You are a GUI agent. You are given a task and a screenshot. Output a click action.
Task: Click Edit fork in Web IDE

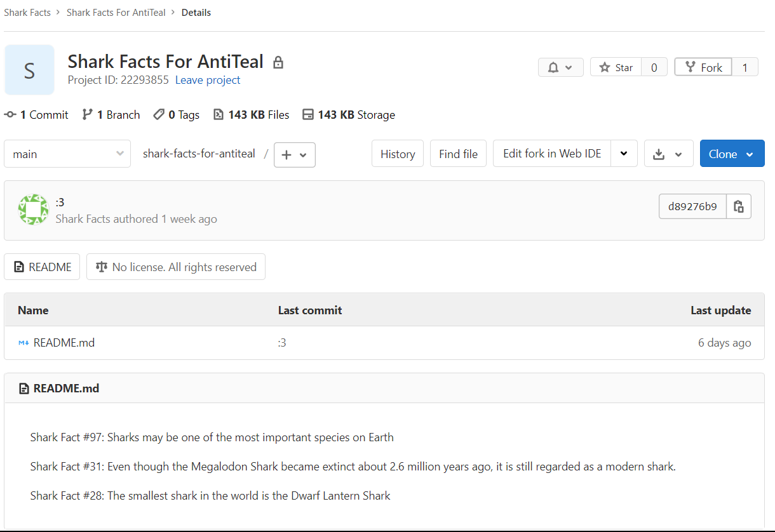coord(552,154)
